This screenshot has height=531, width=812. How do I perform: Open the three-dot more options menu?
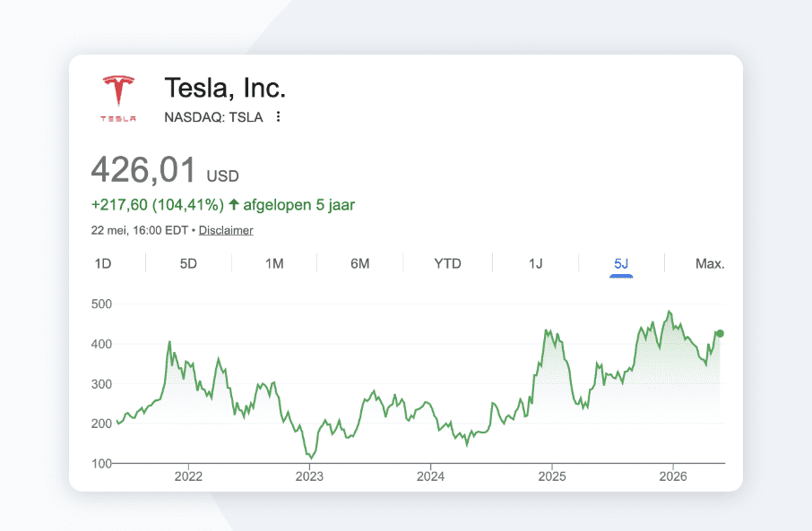[278, 117]
